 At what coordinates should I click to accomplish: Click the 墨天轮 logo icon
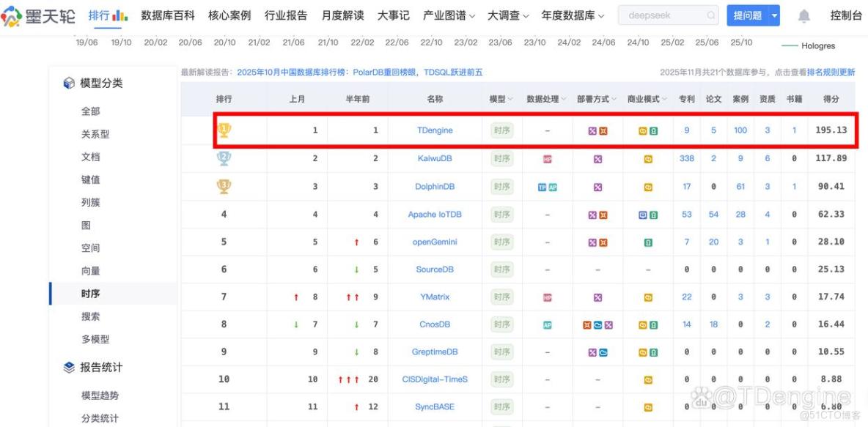13,15
